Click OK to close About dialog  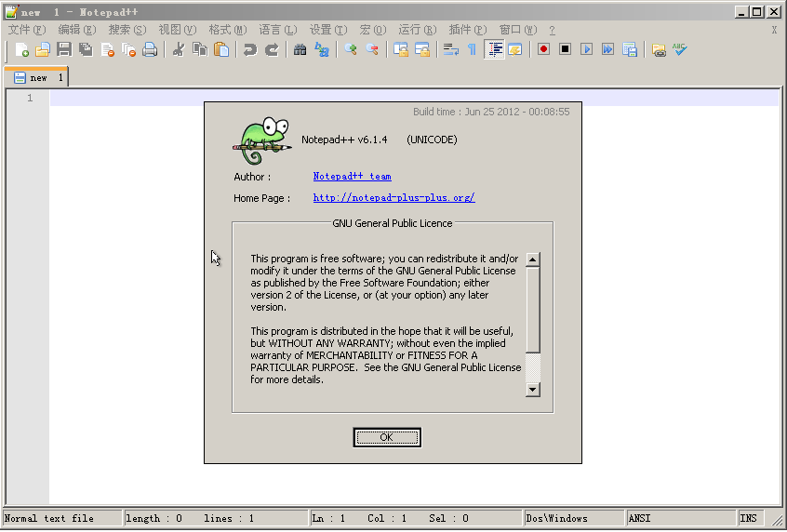pyautogui.click(x=387, y=437)
